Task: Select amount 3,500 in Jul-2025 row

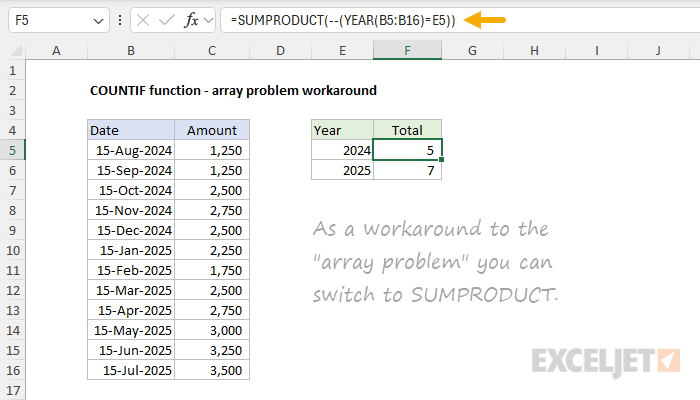Action: tap(212, 371)
